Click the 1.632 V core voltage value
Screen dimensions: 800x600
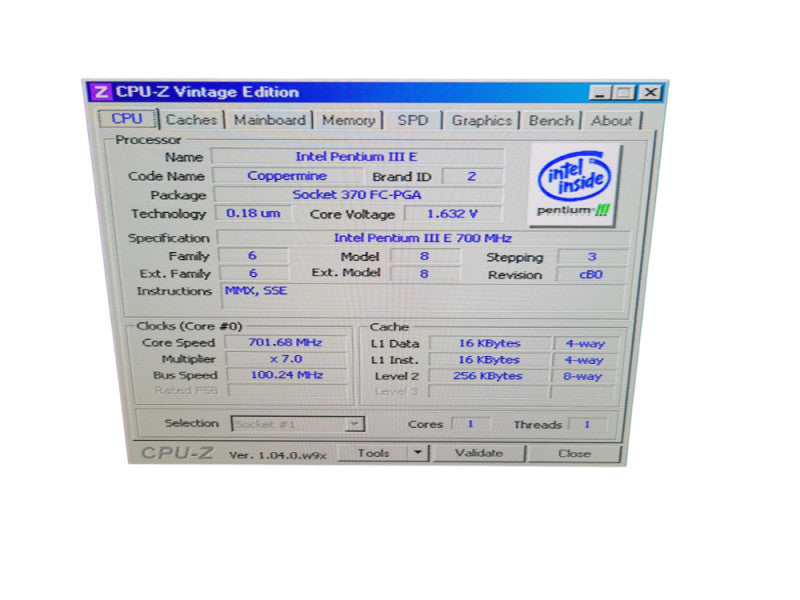point(453,214)
